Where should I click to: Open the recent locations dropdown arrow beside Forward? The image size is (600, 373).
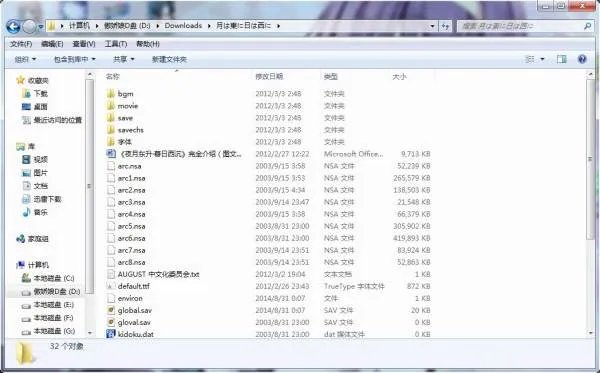[x=40, y=27]
